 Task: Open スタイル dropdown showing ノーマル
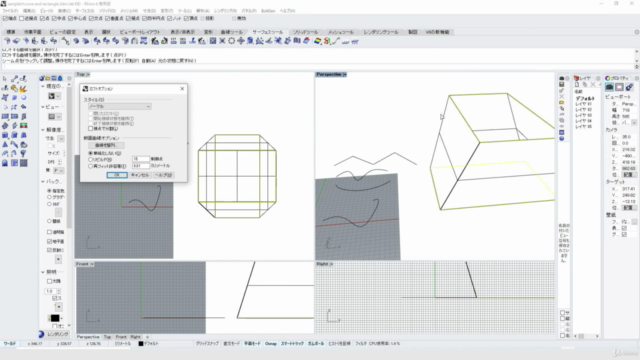pos(120,106)
